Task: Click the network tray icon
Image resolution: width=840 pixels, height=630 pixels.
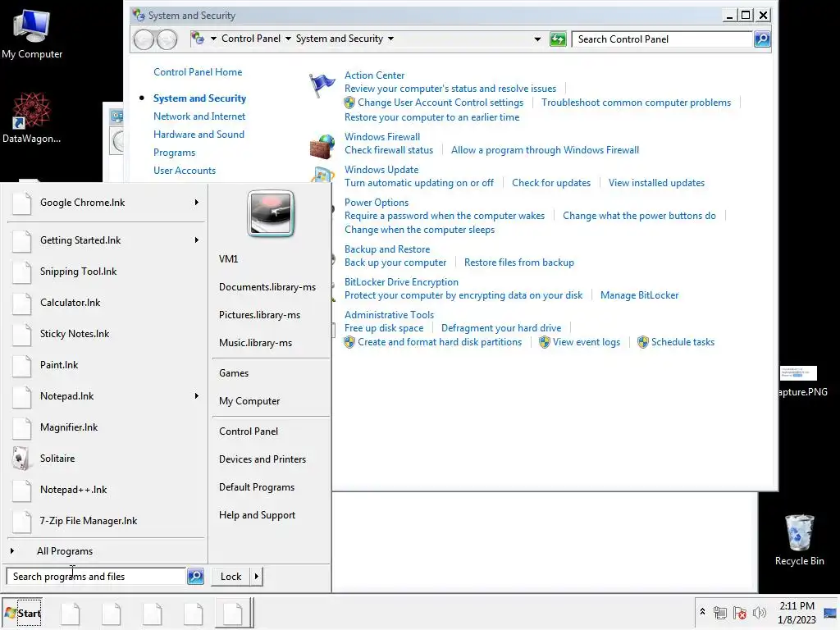Action: coord(720,612)
